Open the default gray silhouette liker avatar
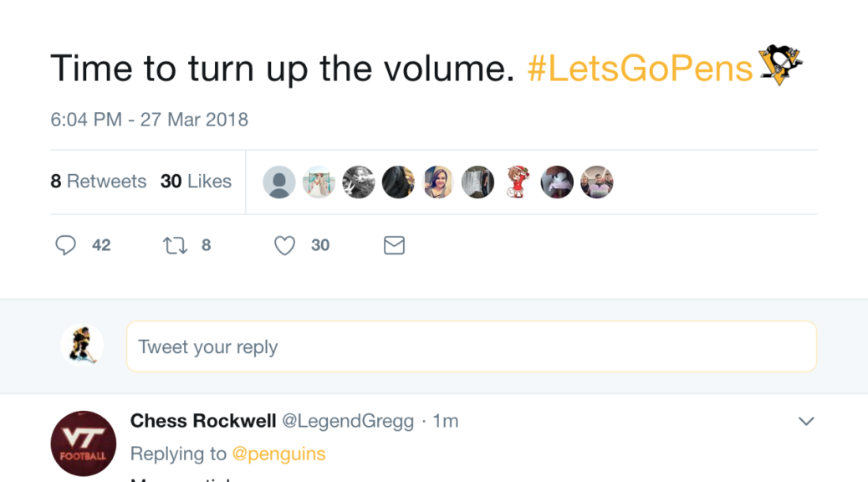Screen dimensions: 868x482 click(279, 182)
